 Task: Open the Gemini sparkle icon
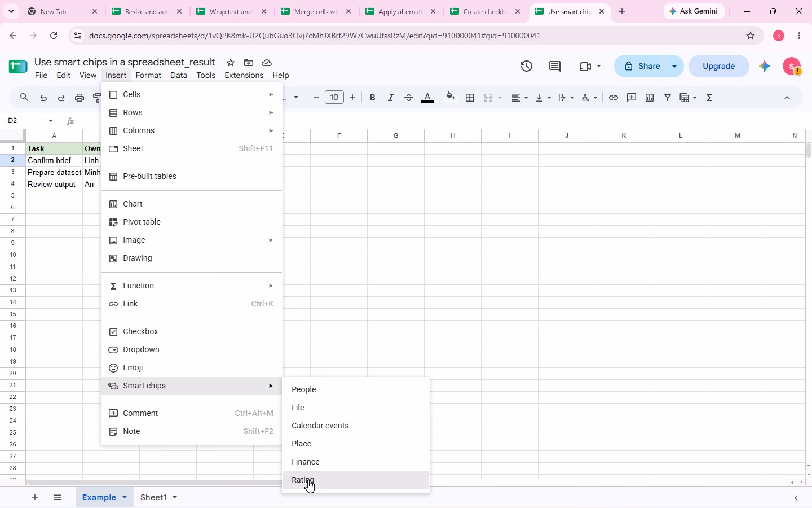pos(765,66)
